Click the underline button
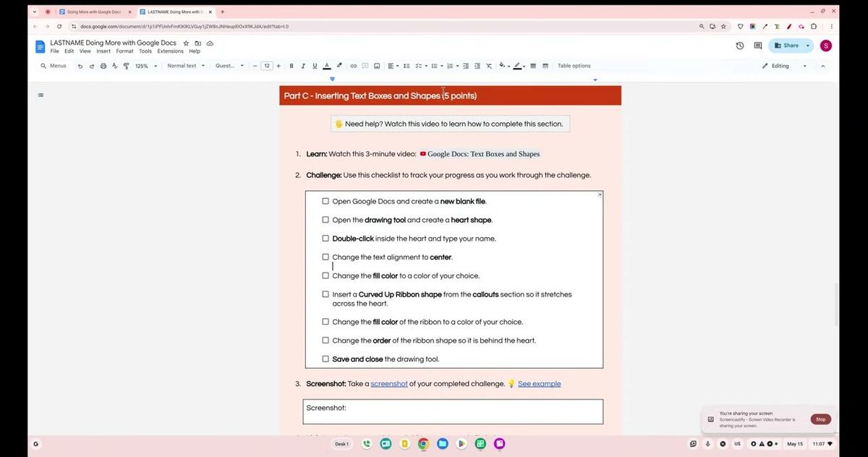The height and width of the screenshot is (457, 868). pos(315,66)
